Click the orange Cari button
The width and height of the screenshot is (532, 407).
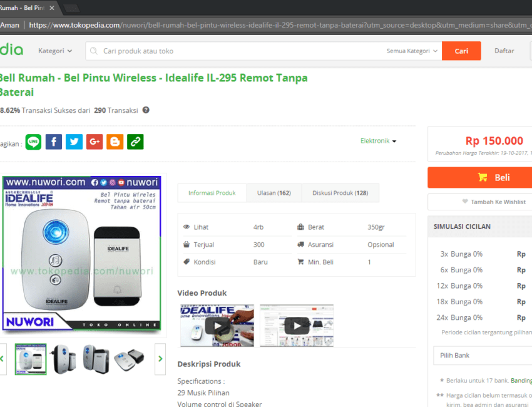click(x=461, y=51)
